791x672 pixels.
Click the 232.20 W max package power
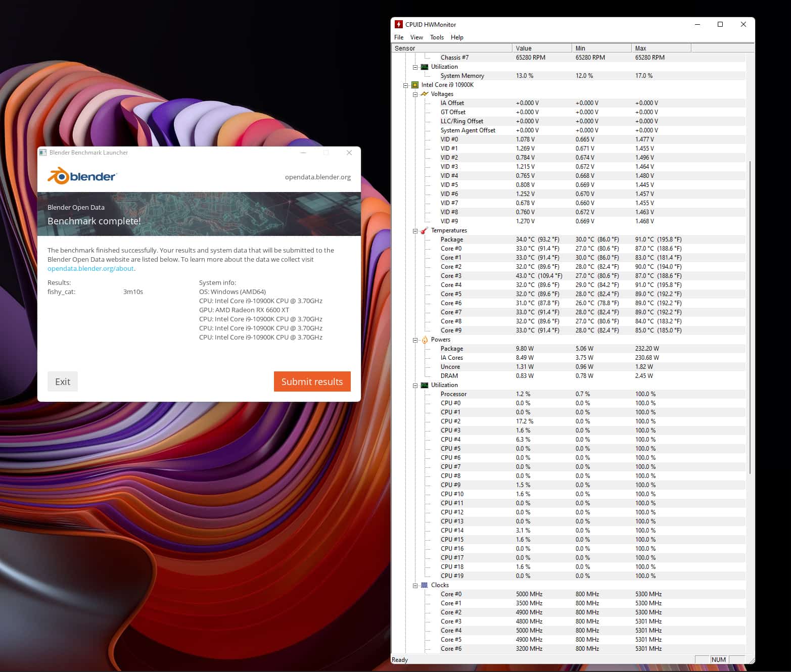pos(647,349)
